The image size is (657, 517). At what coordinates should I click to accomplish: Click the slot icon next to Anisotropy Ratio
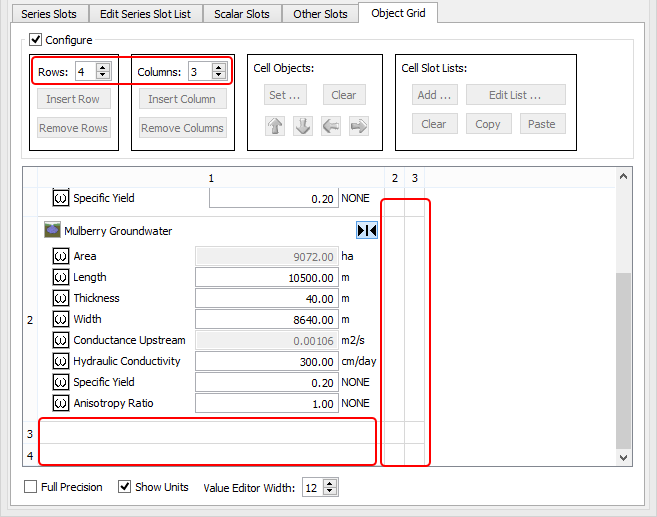[60, 403]
